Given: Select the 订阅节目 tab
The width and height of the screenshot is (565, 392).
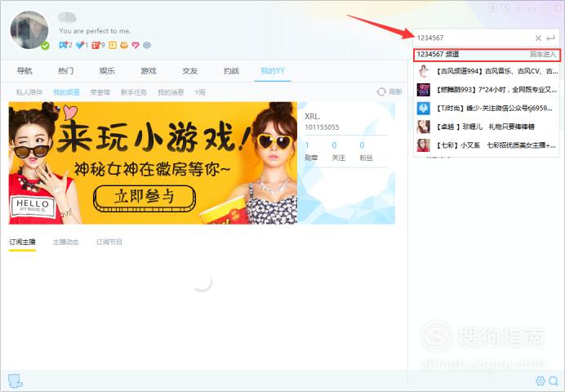Looking at the screenshot, I should pos(109,242).
